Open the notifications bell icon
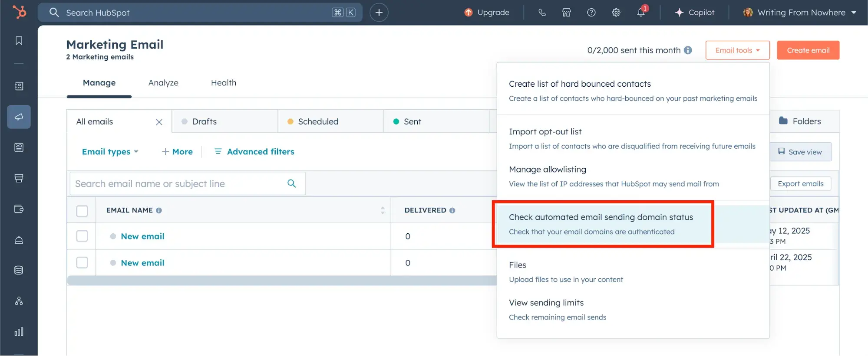Viewport: 868px width, 356px height. point(641,13)
